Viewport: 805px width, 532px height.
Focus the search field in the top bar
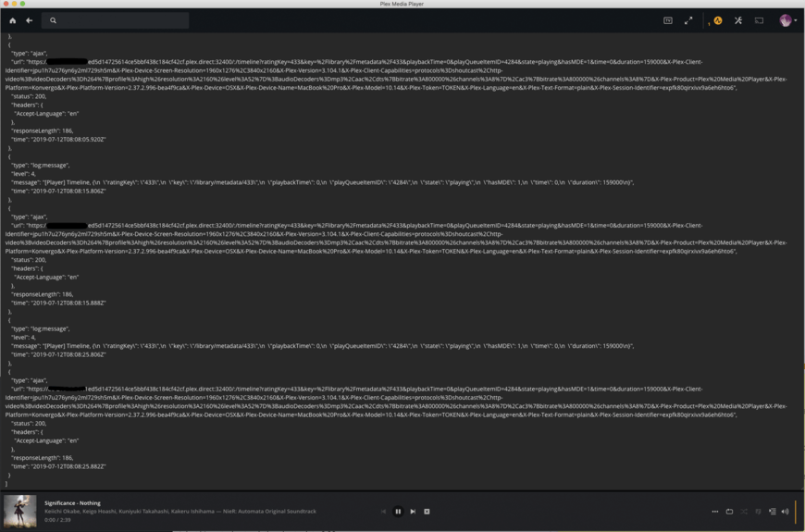[115, 20]
